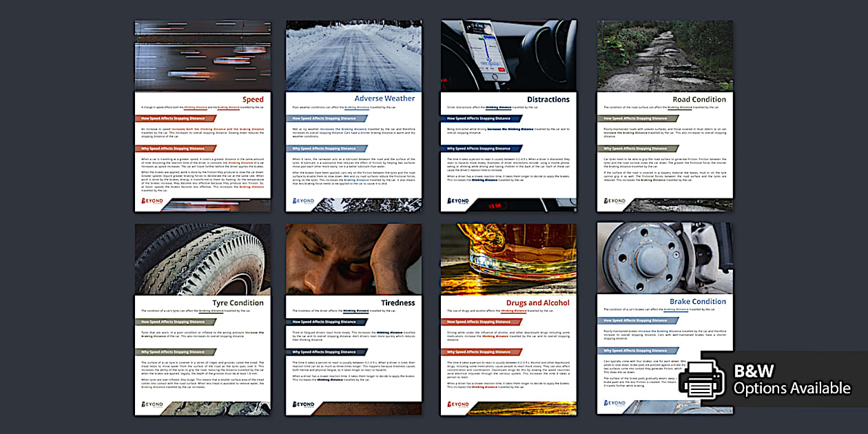Click the Adverse Weather heading
The width and height of the screenshot is (868, 434).
click(384, 99)
